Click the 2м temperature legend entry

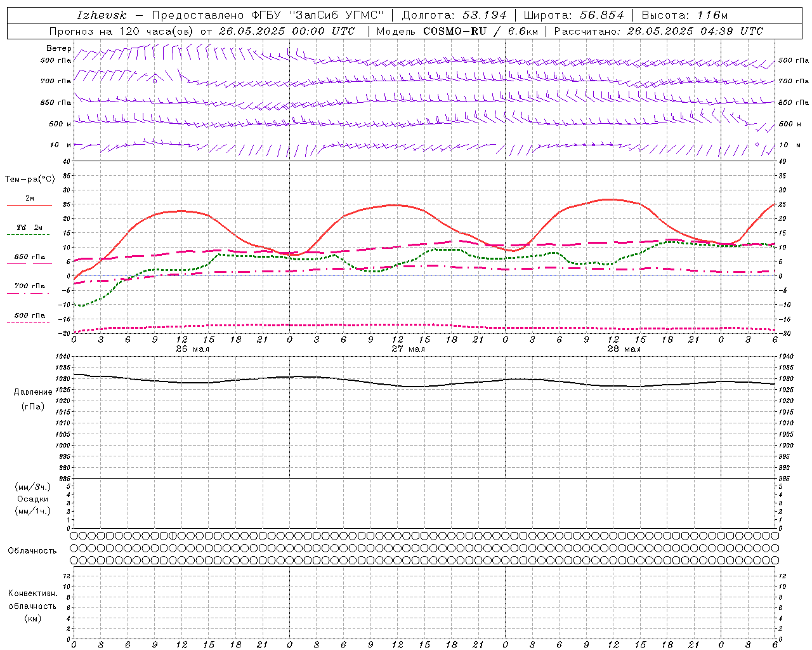click(x=30, y=198)
